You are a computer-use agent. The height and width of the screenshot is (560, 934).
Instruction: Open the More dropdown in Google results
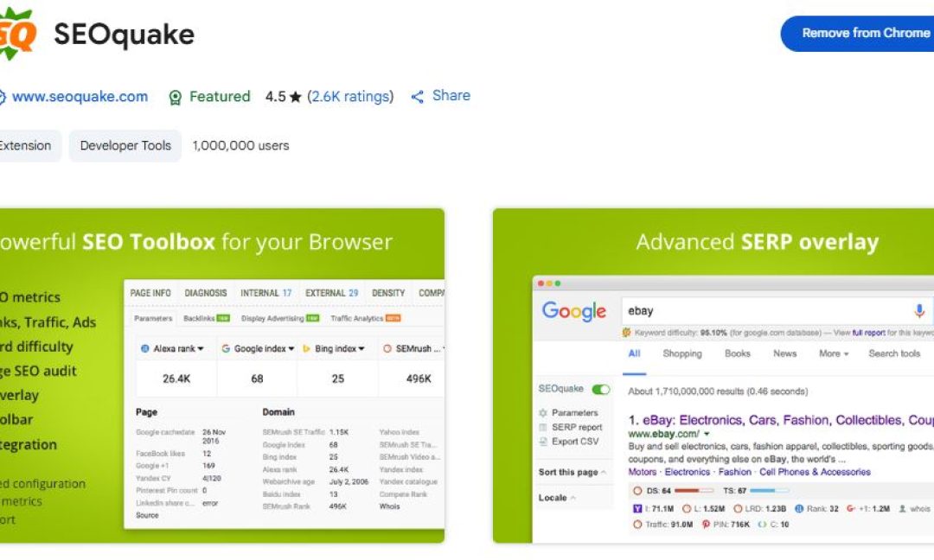coord(834,353)
